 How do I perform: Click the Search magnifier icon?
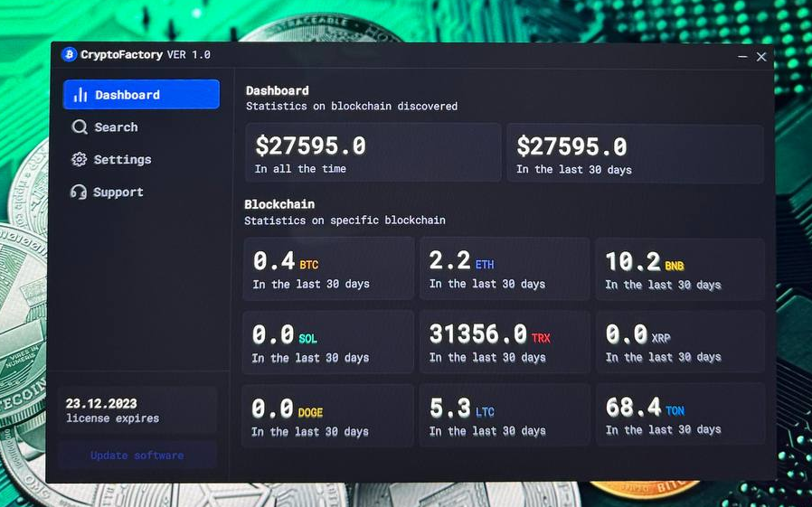tap(80, 127)
